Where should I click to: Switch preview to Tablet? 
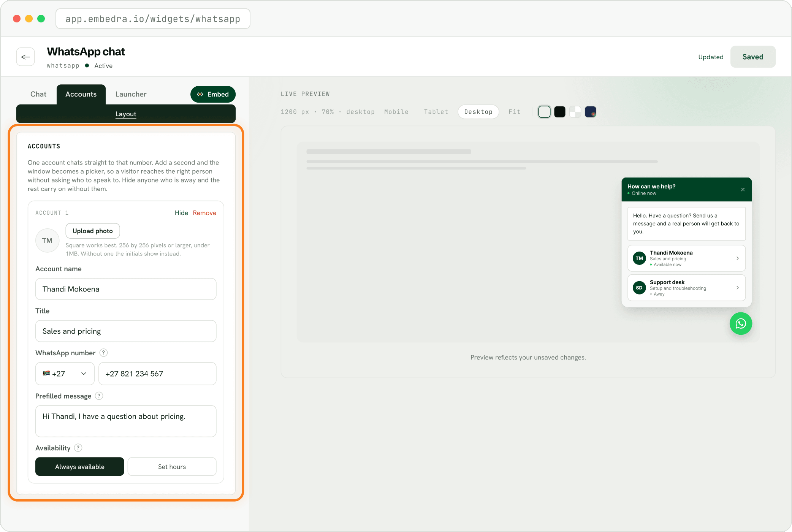pyautogui.click(x=436, y=112)
